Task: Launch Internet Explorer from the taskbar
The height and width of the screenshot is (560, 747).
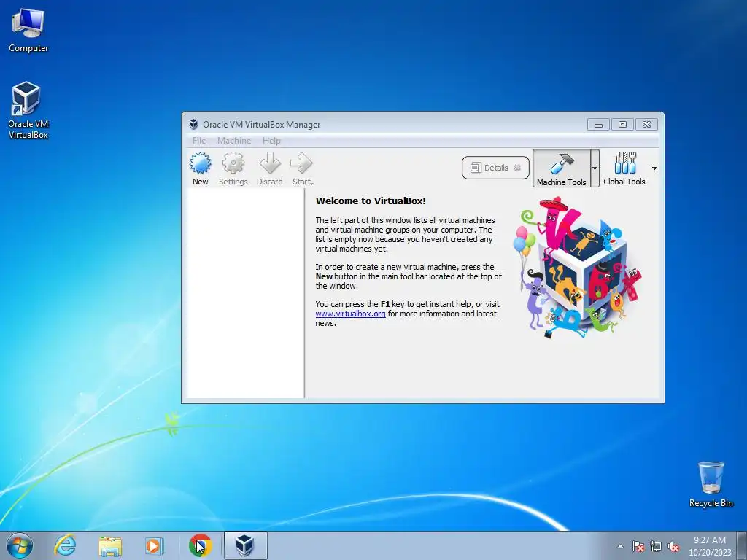Action: tap(65, 545)
